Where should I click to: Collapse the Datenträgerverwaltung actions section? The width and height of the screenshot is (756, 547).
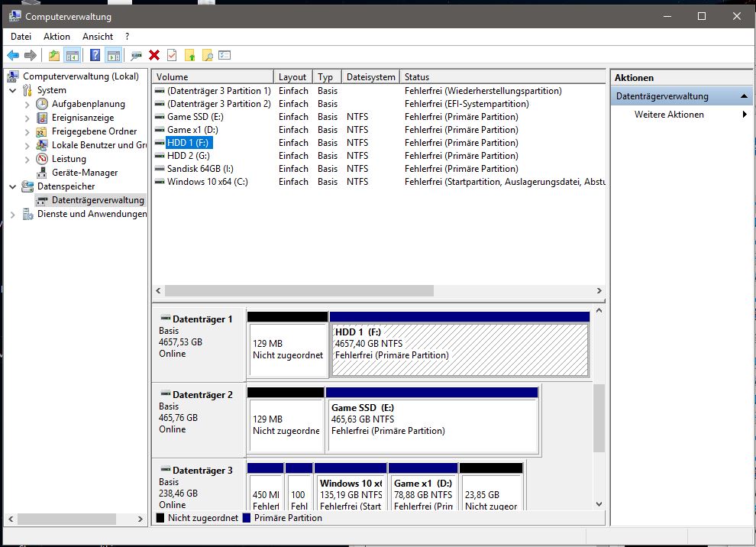(x=744, y=96)
